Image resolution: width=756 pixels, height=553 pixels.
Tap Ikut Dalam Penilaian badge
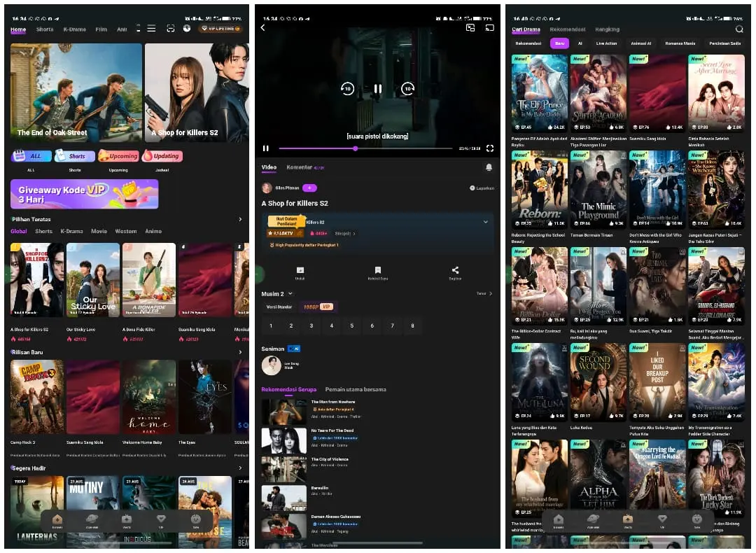coord(287,221)
